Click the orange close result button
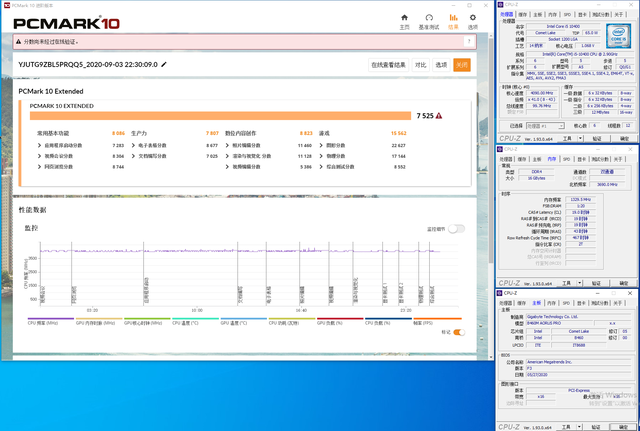 [461, 64]
